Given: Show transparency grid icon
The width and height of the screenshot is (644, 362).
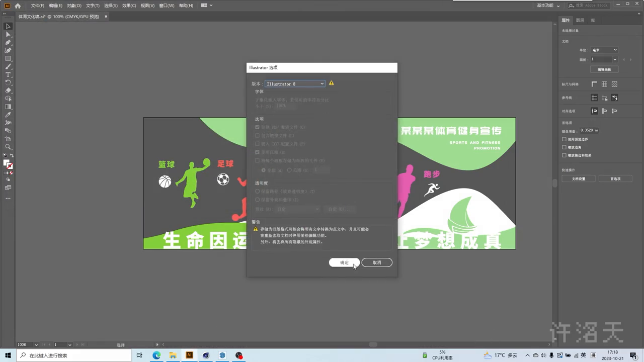Looking at the screenshot, I should click(x=614, y=84).
